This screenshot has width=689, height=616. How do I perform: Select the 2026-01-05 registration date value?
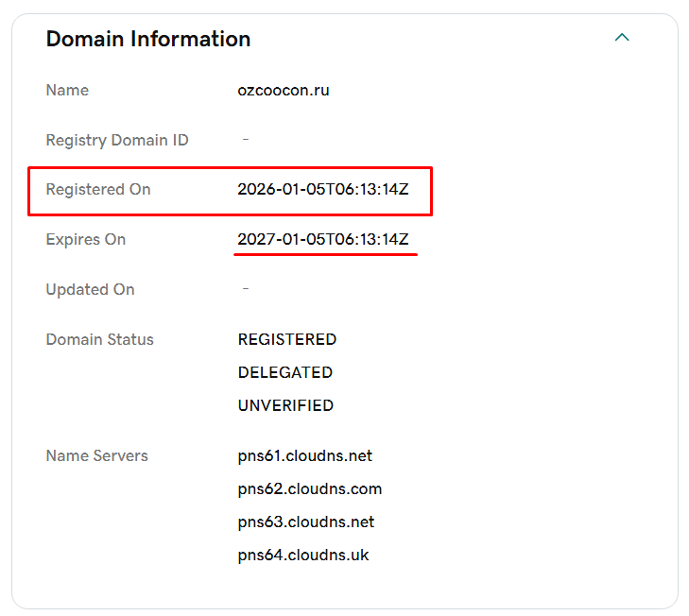(323, 190)
